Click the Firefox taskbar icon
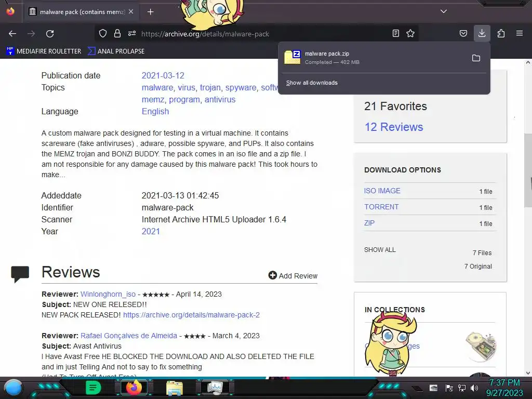This screenshot has height=399, width=532. coord(134,388)
